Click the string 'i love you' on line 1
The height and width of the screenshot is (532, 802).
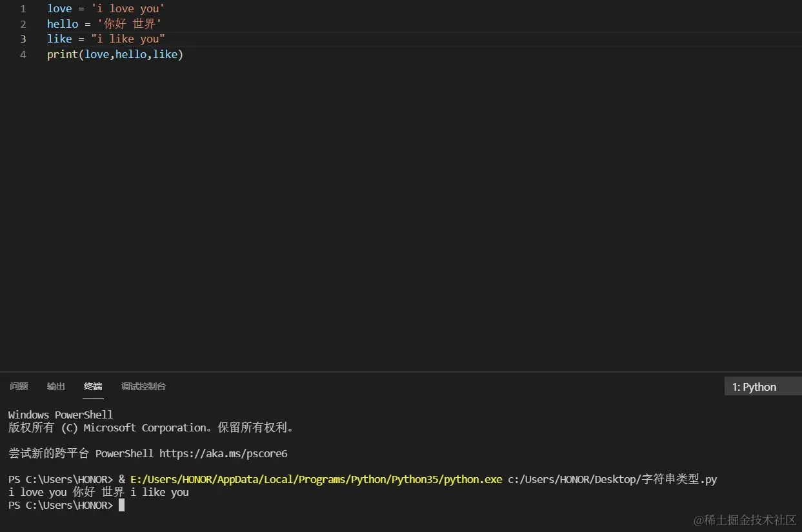127,9
